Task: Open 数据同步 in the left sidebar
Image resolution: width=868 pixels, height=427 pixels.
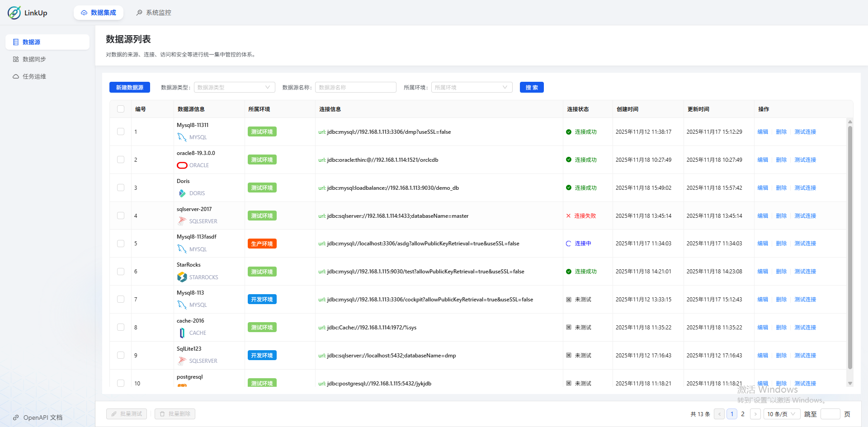Action: pos(34,59)
